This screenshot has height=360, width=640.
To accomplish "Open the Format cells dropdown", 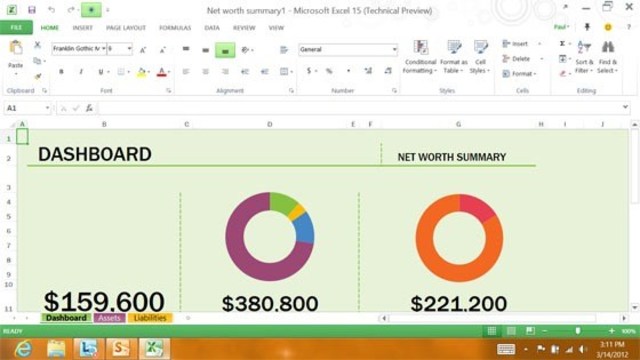I will point(520,74).
